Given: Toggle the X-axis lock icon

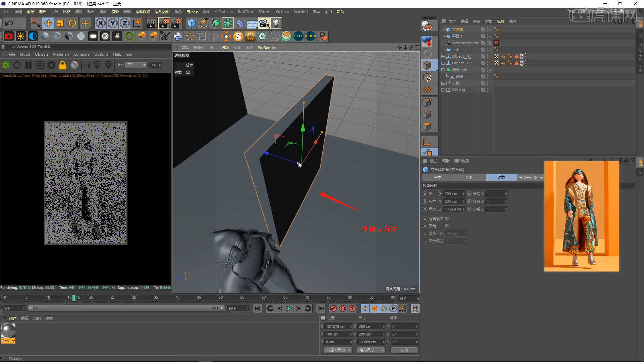Looking at the screenshot, I should click(100, 23).
